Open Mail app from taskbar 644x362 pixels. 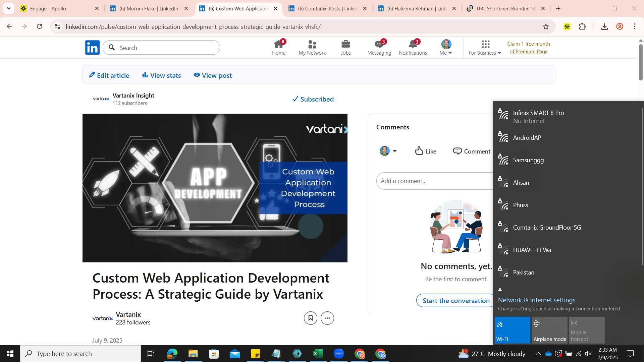tap(234, 354)
